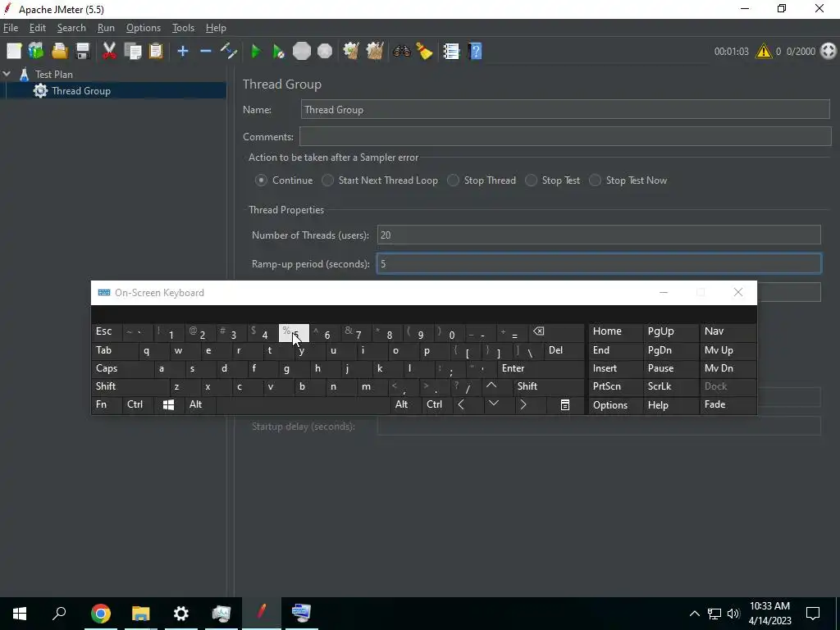Tap the menu key on on-screen keyboard

tap(565, 405)
